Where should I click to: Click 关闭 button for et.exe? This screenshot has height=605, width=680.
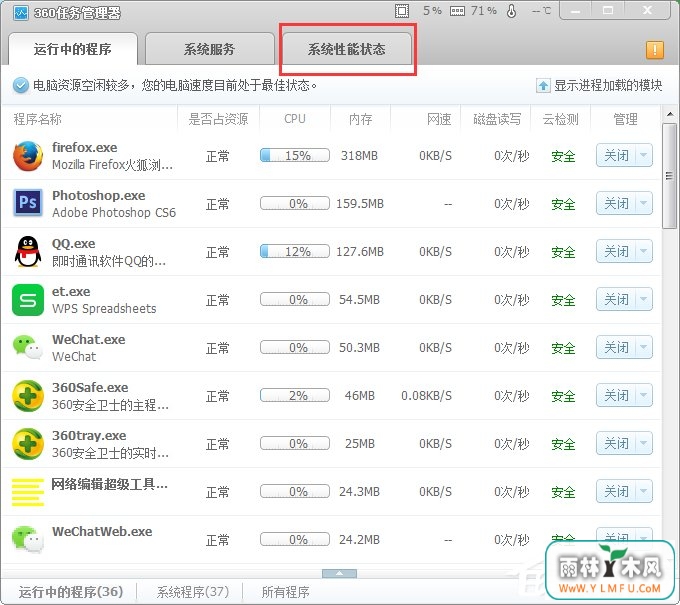[616, 299]
